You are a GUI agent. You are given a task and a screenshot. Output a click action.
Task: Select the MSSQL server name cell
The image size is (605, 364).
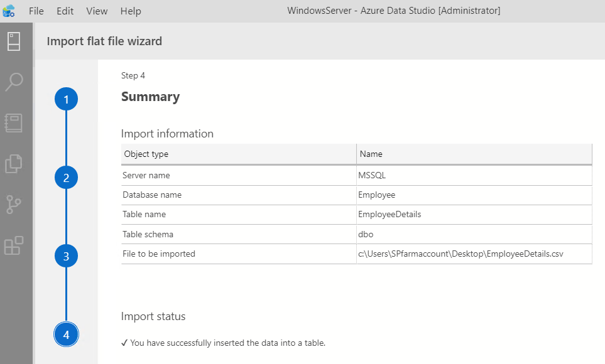[x=474, y=176]
